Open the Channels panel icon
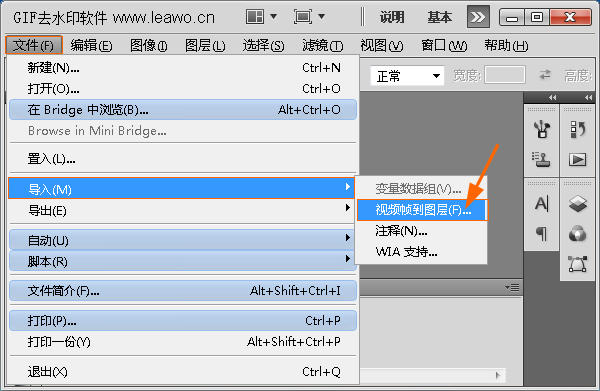The height and width of the screenshot is (391, 600). coord(577,233)
